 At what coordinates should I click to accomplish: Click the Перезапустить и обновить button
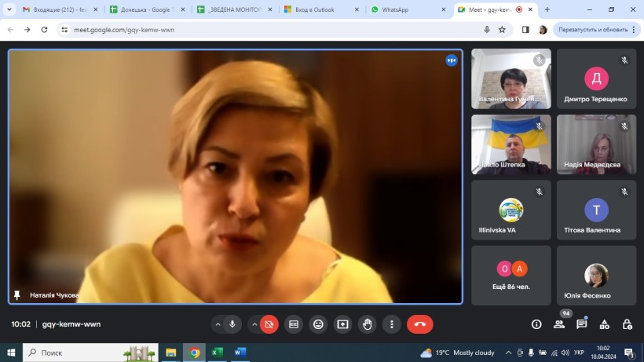[594, 29]
